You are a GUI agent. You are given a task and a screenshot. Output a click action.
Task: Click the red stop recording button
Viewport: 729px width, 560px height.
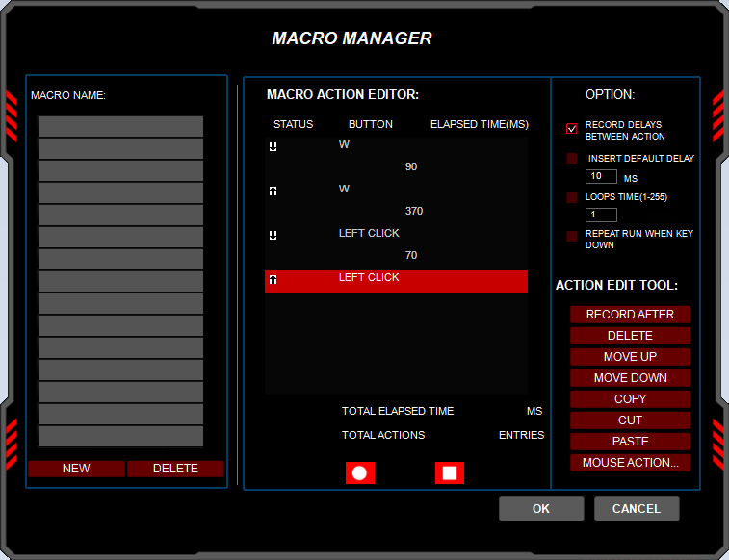tap(450, 472)
